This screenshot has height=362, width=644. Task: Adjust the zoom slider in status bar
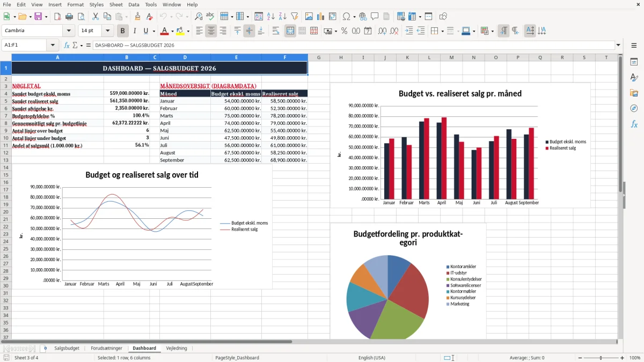pos(601,358)
